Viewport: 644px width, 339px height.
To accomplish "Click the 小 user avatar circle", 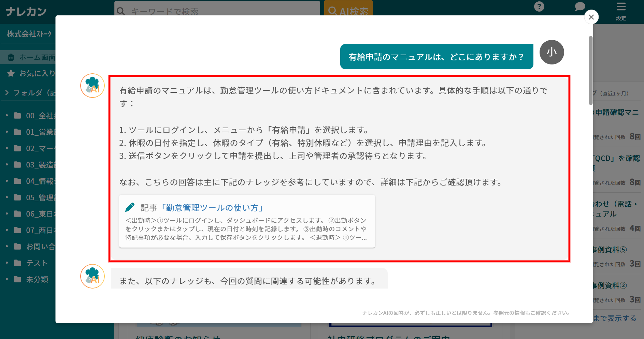I will (x=552, y=52).
